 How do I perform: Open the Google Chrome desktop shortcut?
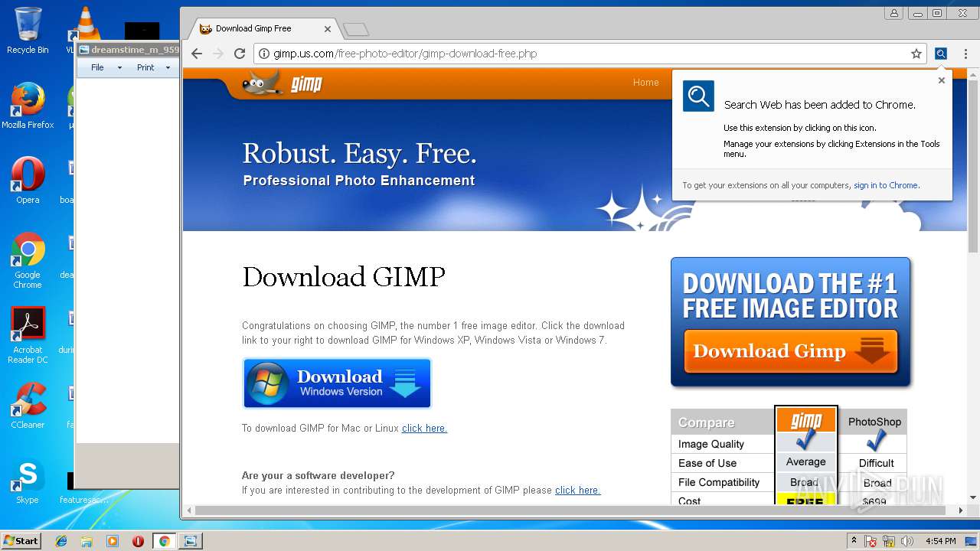[28, 260]
